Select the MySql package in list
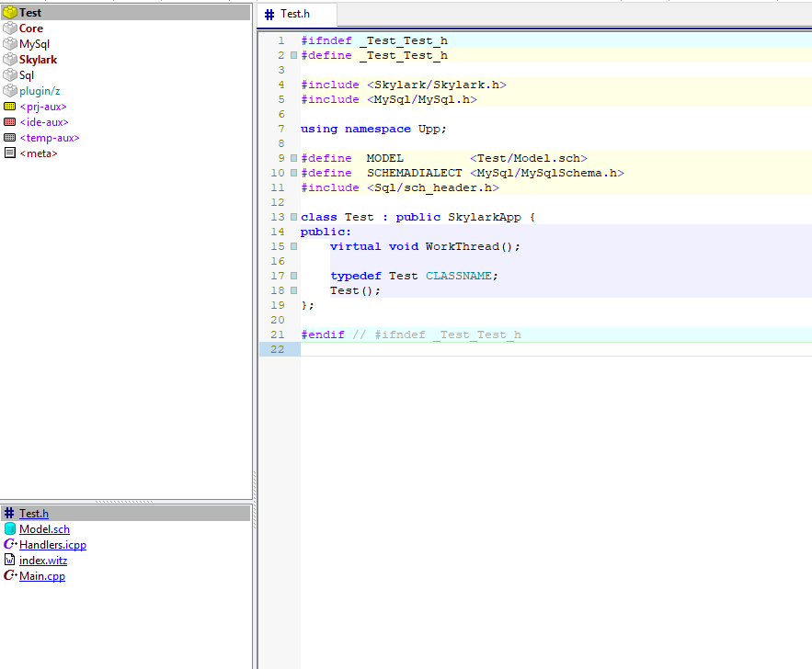This screenshot has width=812, height=669. (x=34, y=44)
